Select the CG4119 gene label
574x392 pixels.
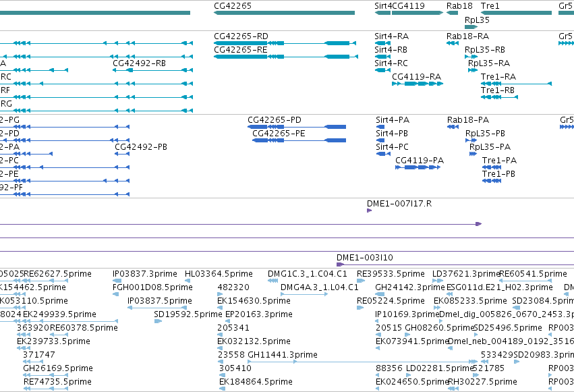(x=408, y=6)
